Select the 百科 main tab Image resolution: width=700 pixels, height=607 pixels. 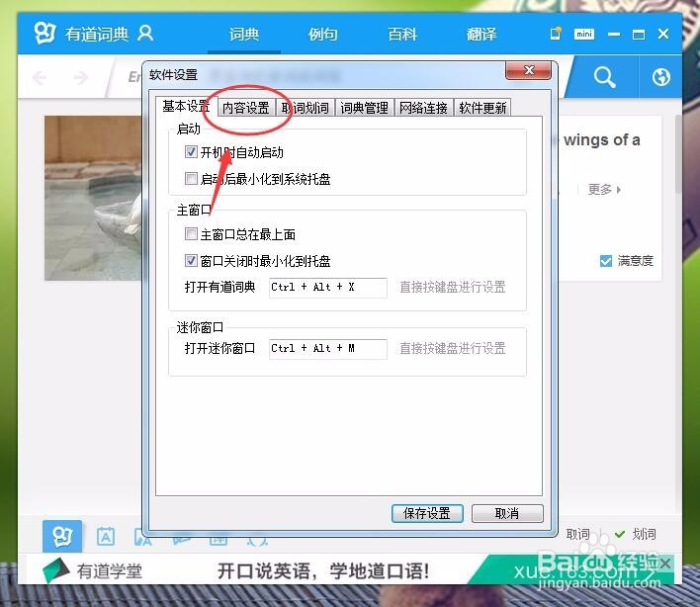(402, 34)
